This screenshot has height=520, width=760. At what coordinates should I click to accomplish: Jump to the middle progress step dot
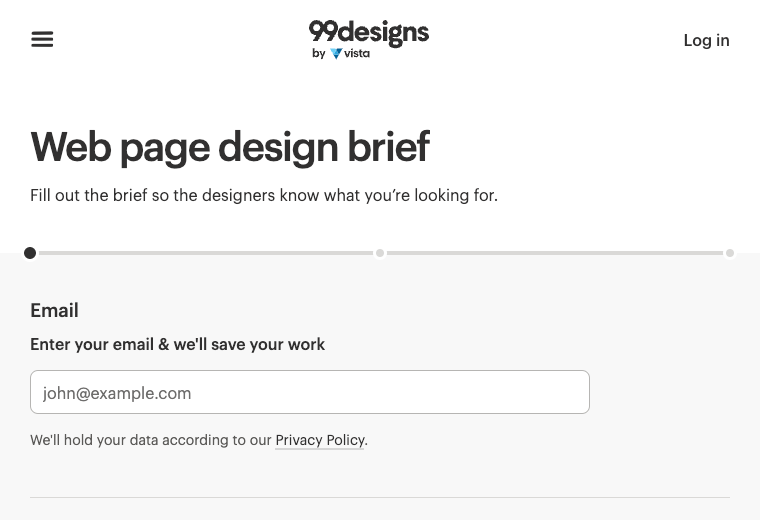[380, 253]
